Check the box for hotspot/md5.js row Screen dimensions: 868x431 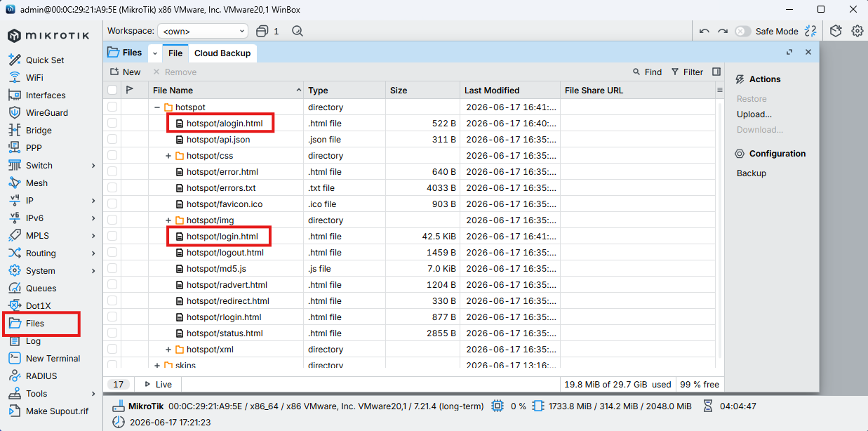coord(112,269)
